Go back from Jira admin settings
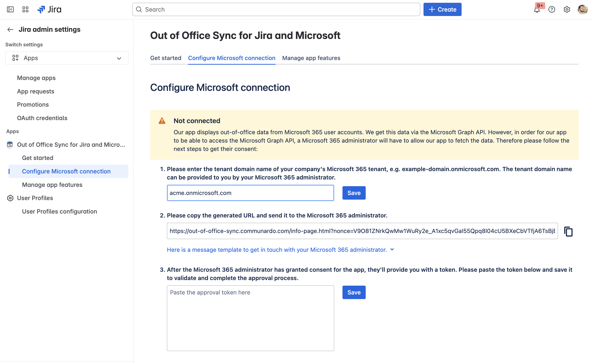Viewport: 593px width, 364px height. point(10,30)
